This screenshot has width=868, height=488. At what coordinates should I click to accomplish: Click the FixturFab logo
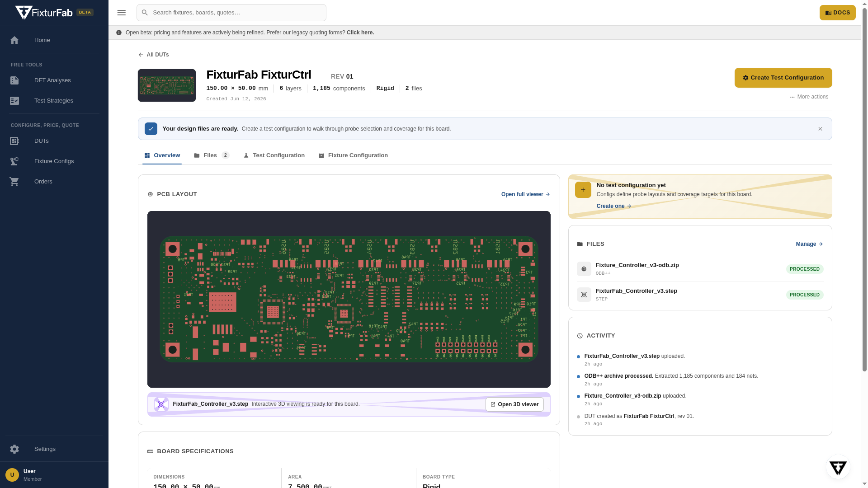(44, 13)
